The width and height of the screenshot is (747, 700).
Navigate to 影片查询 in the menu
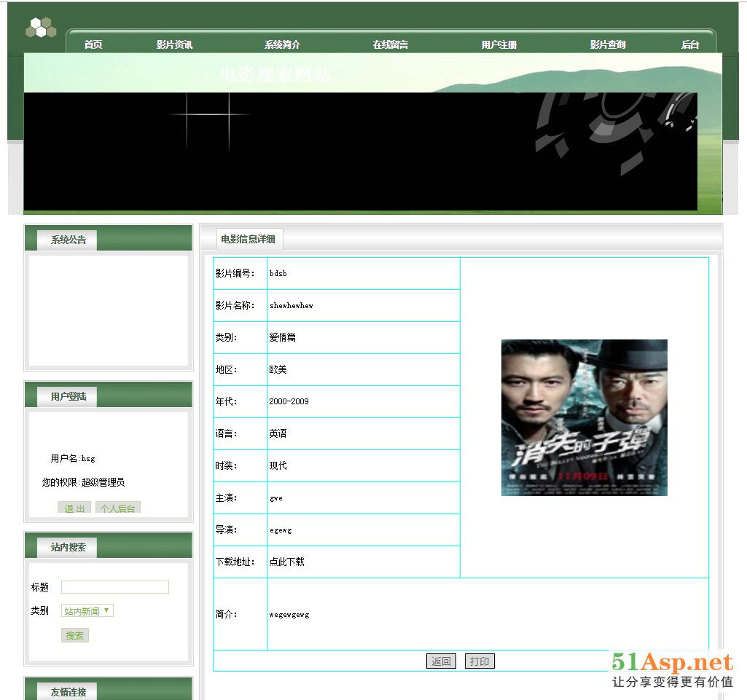tap(607, 44)
